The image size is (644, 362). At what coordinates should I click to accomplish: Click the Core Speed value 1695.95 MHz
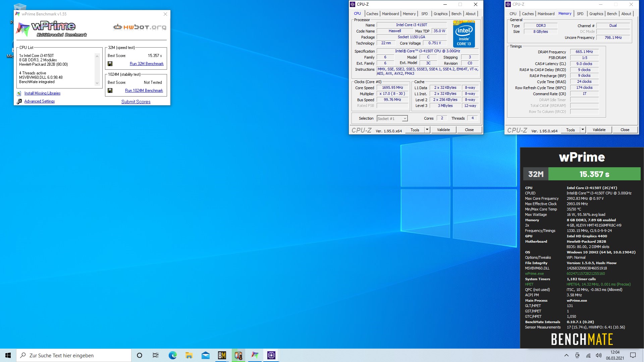click(x=392, y=88)
